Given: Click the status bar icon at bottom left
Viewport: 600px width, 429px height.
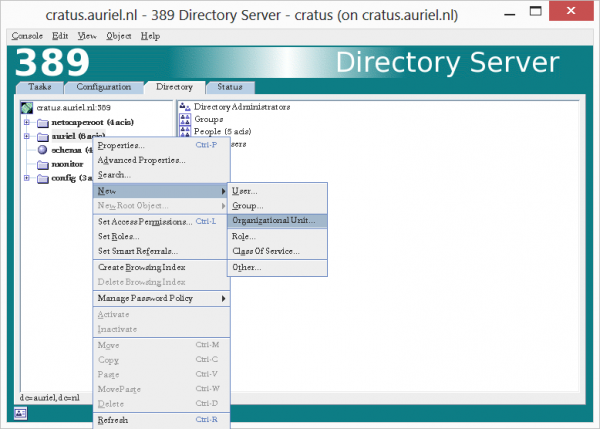Looking at the screenshot, I should click(21, 412).
